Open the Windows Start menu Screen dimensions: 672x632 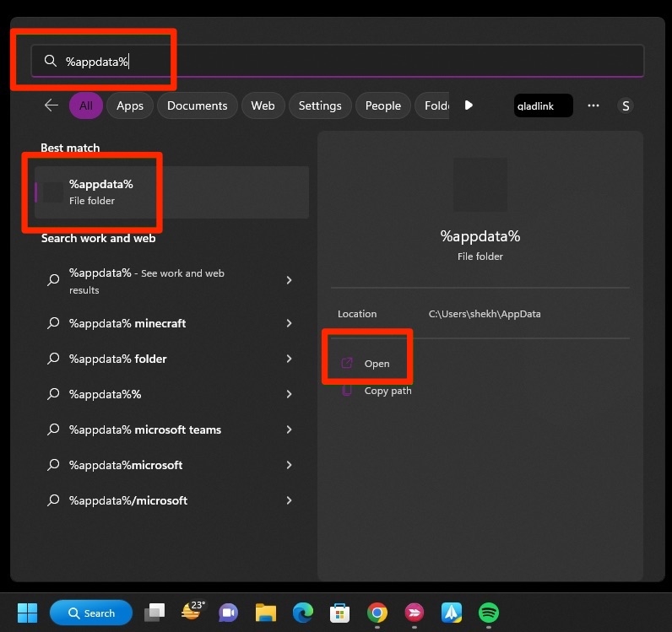click(x=27, y=613)
